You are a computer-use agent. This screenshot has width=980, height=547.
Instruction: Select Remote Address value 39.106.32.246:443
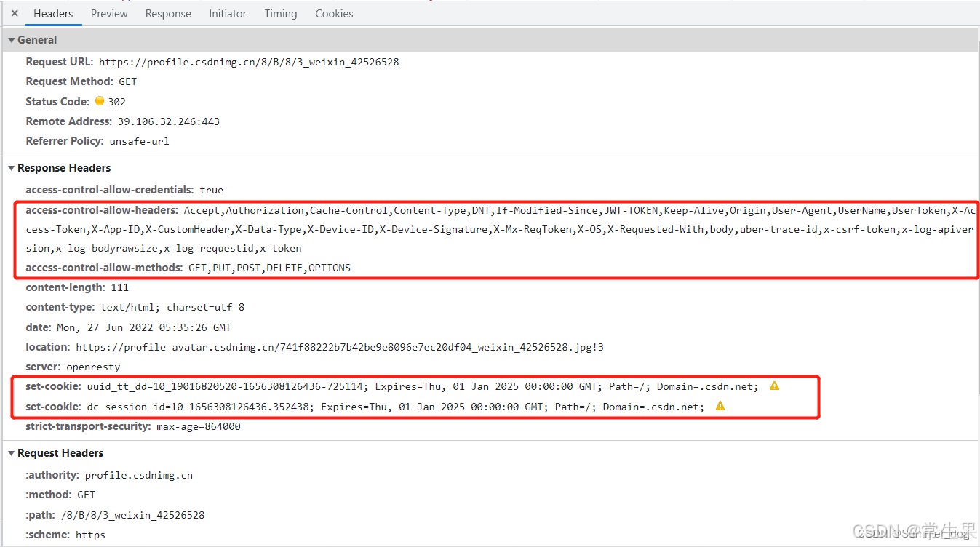click(169, 121)
